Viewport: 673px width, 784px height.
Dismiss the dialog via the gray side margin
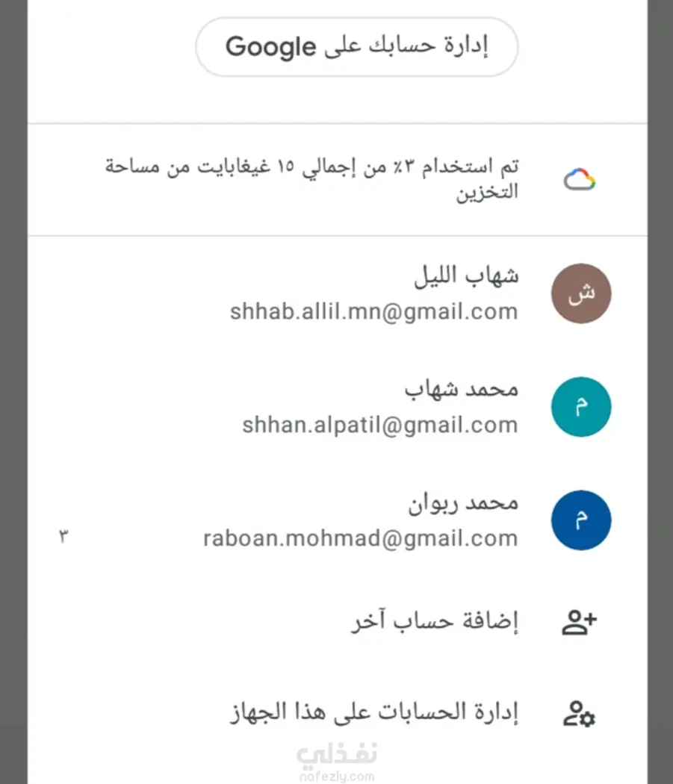[x=13, y=392]
